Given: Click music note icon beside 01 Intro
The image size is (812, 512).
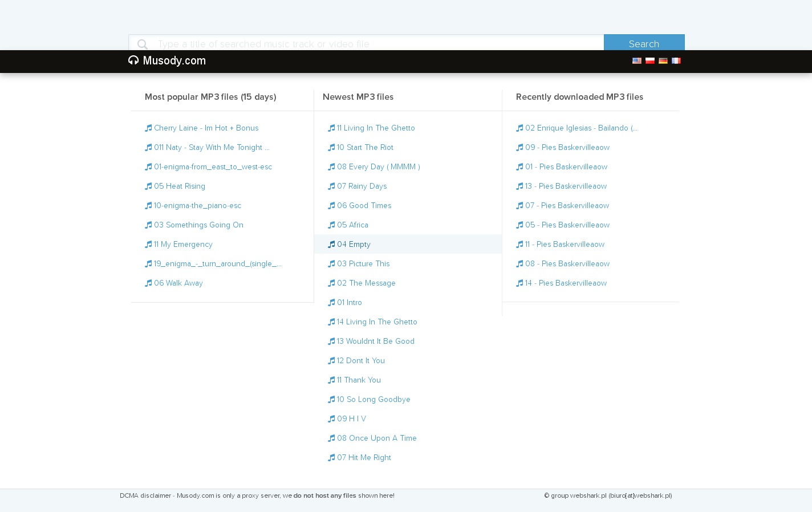Looking at the screenshot, I should 331,303.
